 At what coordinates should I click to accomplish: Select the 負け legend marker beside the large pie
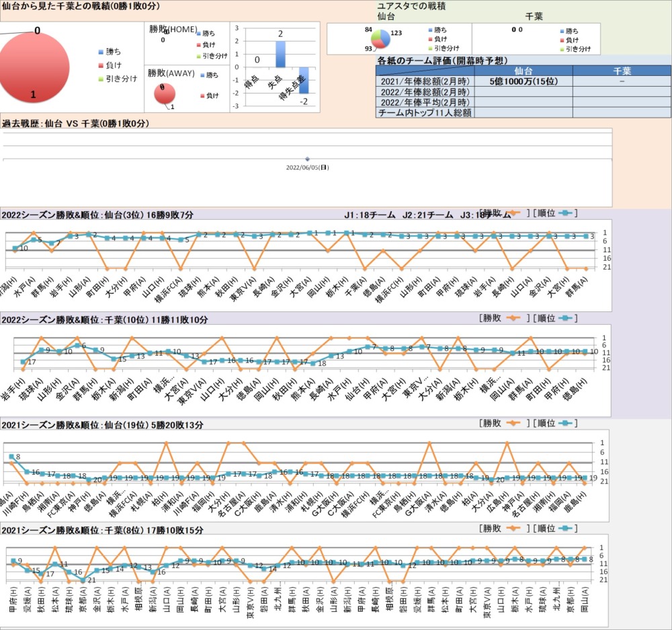(x=101, y=65)
